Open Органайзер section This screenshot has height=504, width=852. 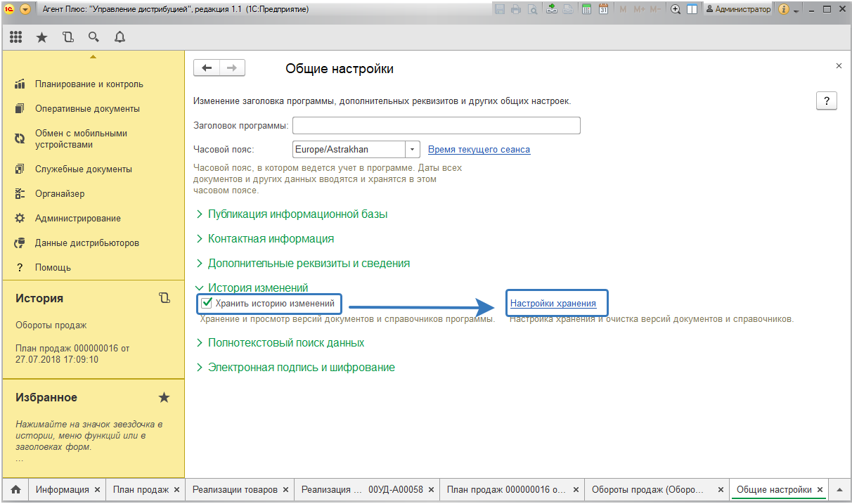[x=60, y=193]
